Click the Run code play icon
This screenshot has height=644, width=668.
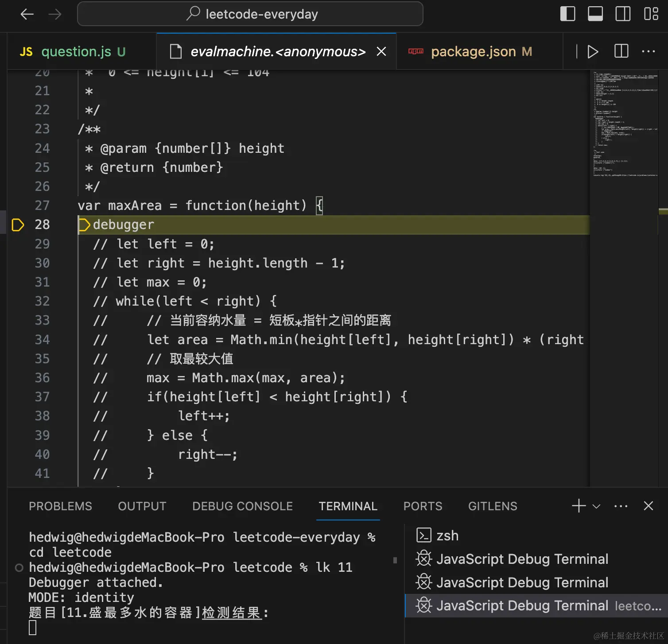(592, 52)
